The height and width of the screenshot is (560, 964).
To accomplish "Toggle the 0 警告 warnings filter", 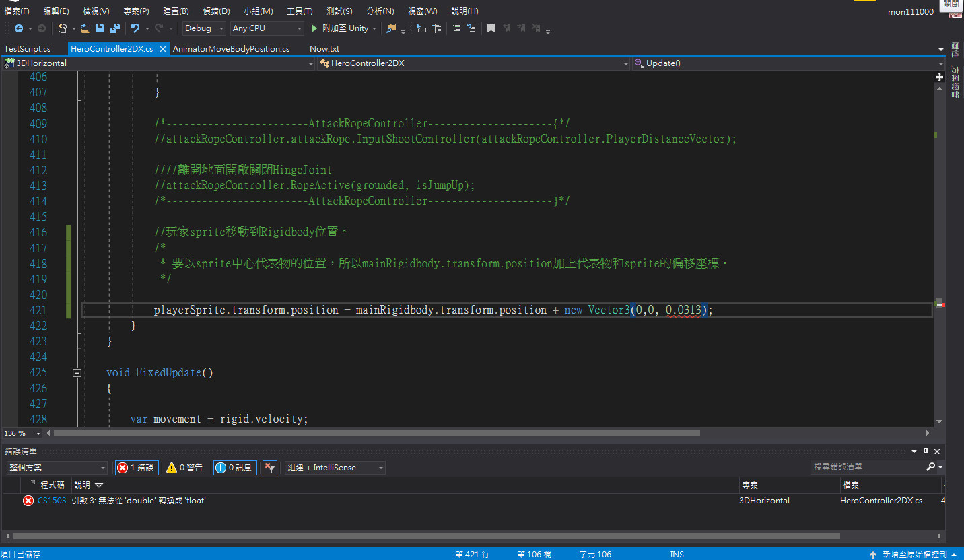I will click(x=184, y=467).
